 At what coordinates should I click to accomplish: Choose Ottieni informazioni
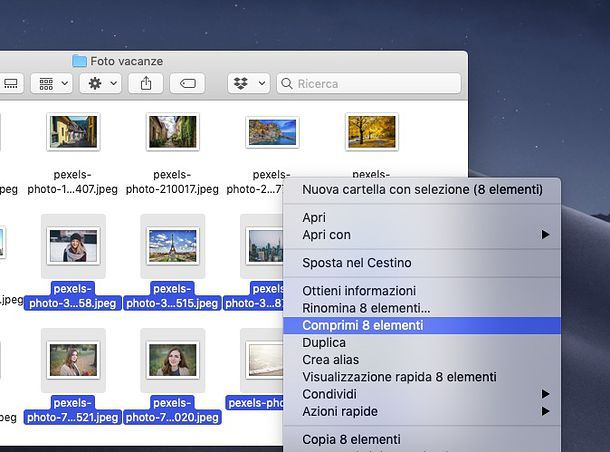tap(422, 291)
